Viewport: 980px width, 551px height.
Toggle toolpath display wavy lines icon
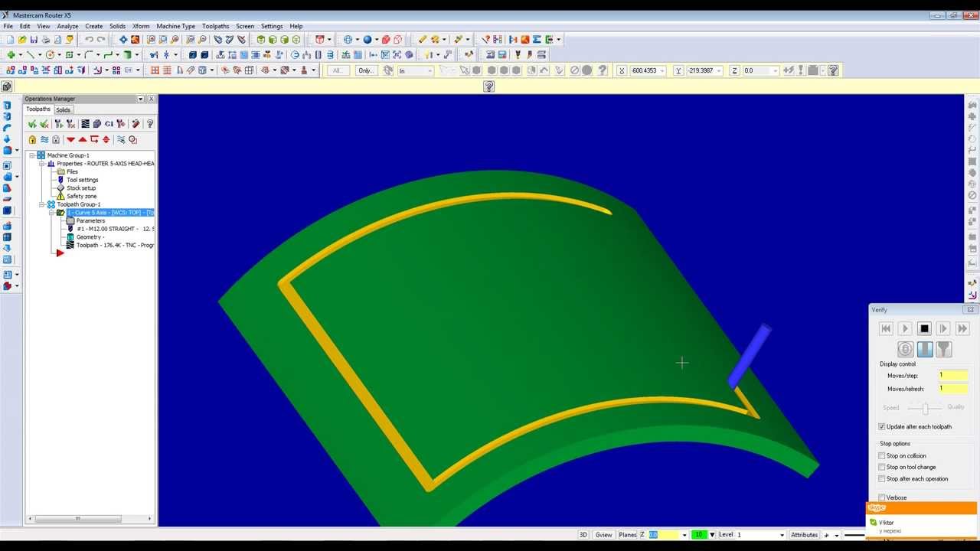[x=44, y=139]
